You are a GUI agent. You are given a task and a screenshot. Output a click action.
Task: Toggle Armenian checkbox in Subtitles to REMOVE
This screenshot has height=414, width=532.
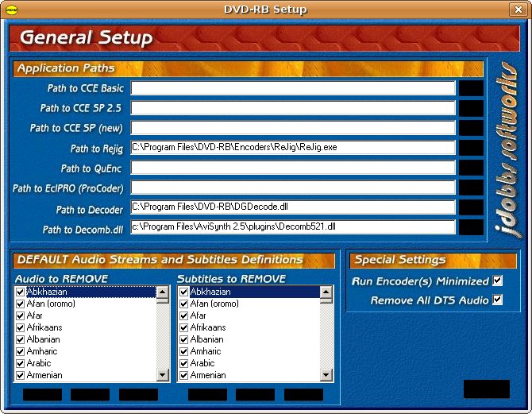click(184, 375)
